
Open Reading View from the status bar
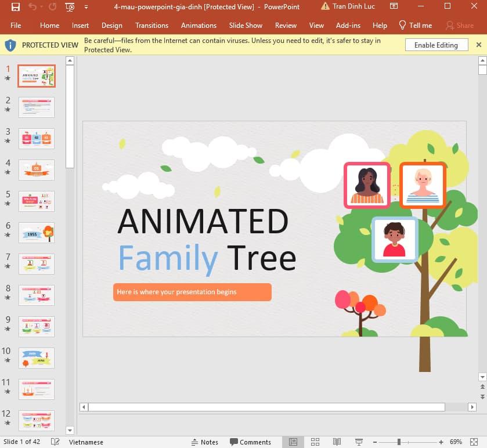click(x=337, y=442)
